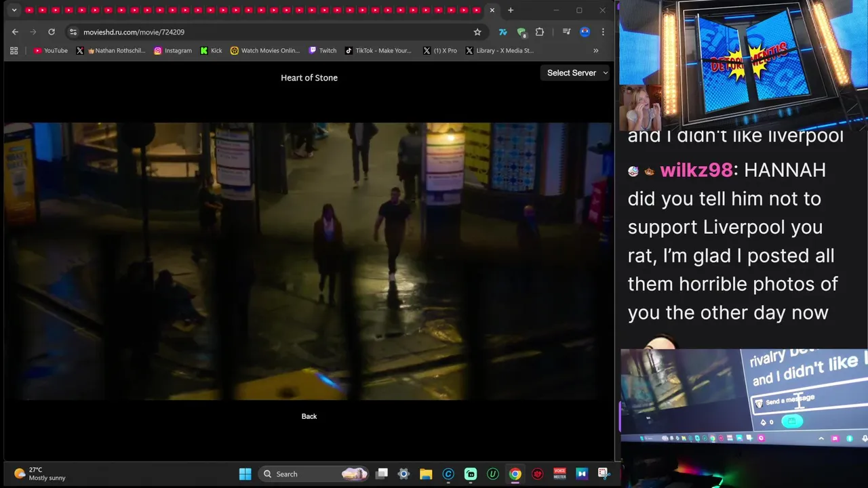Click the taskbar Search box
The image size is (868, 488).
313,474
